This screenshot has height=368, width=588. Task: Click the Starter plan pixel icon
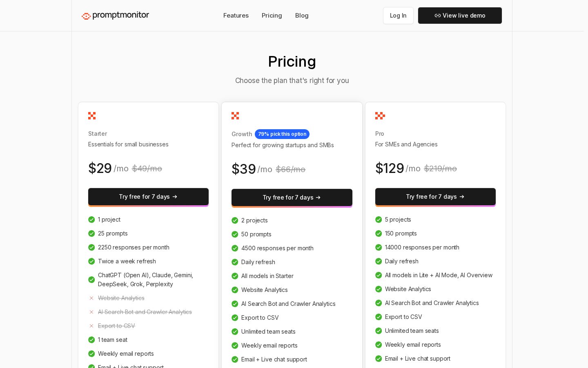(92, 116)
